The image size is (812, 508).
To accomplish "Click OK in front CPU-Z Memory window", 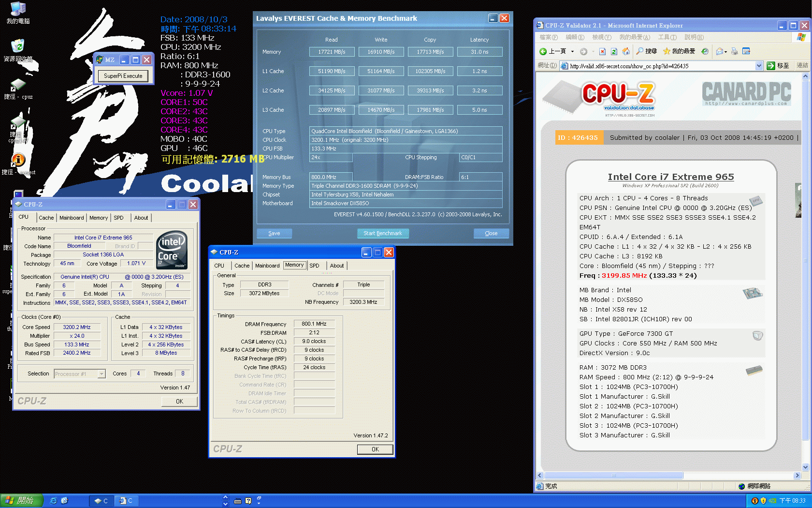I will tap(376, 449).
